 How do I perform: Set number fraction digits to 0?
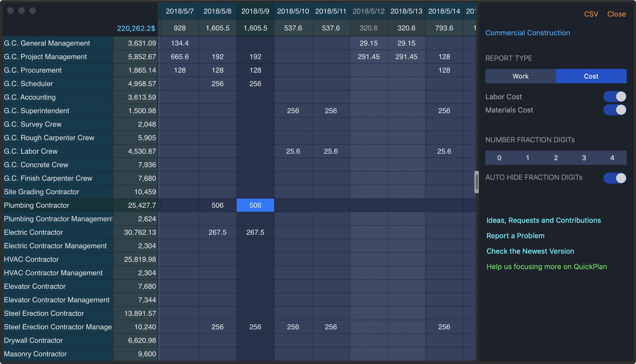coord(499,158)
